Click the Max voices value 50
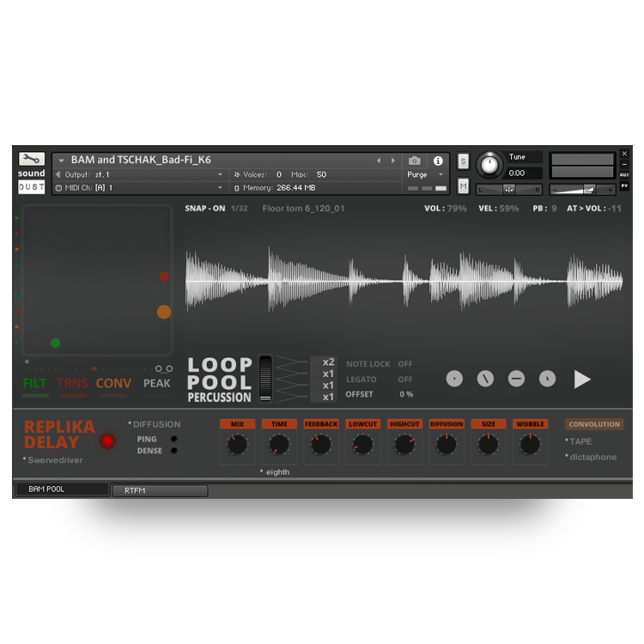 click(x=321, y=174)
